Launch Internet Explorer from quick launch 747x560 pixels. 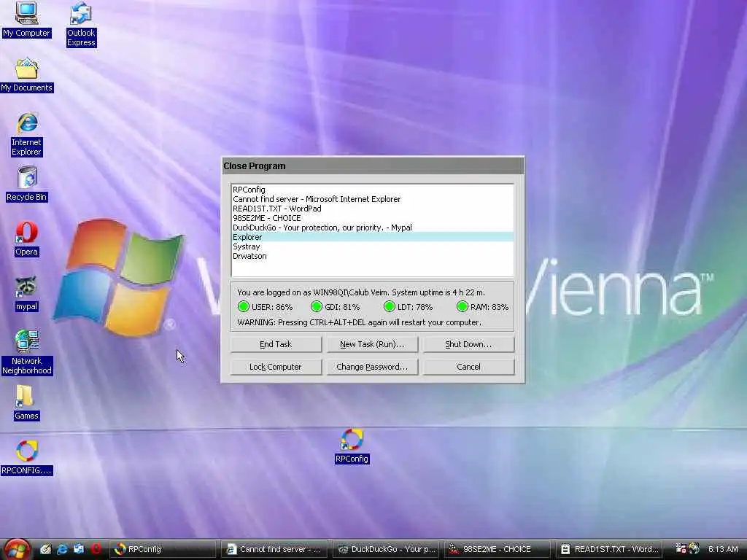coord(62,549)
